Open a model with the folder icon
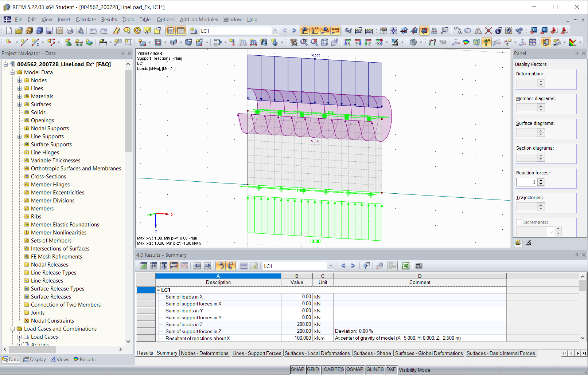The image size is (588, 375). [x=19, y=31]
